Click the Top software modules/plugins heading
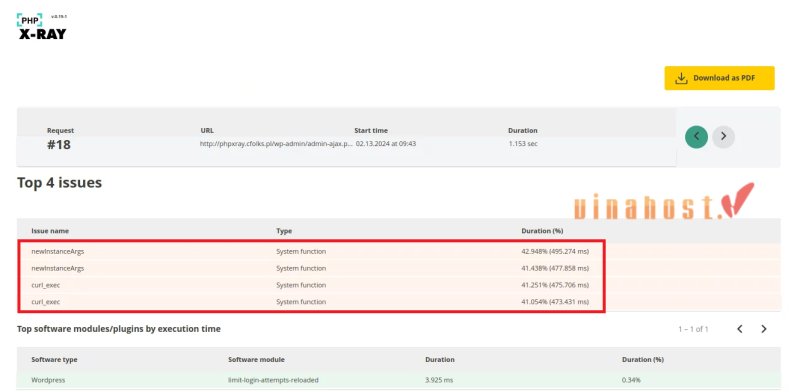 [119, 329]
